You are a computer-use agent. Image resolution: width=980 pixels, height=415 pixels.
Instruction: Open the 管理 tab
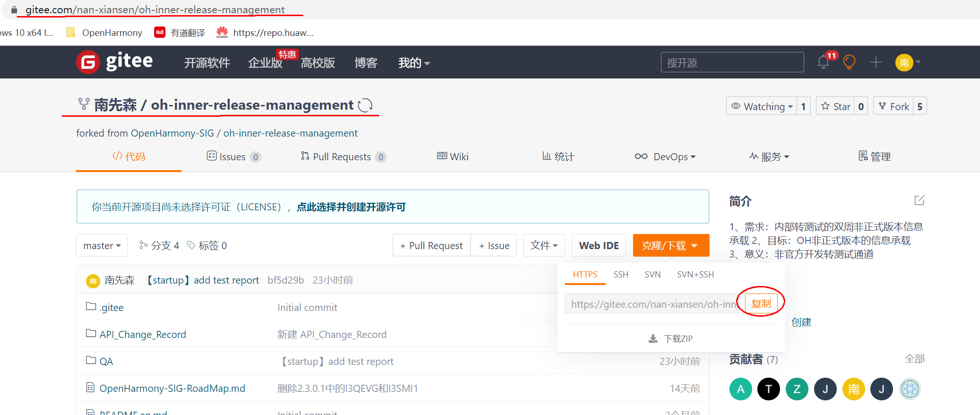click(x=875, y=156)
